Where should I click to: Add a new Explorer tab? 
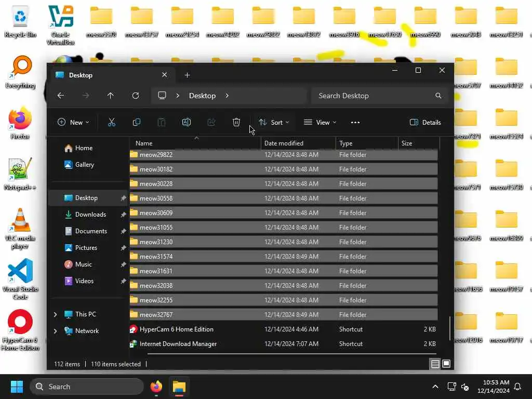[187, 75]
